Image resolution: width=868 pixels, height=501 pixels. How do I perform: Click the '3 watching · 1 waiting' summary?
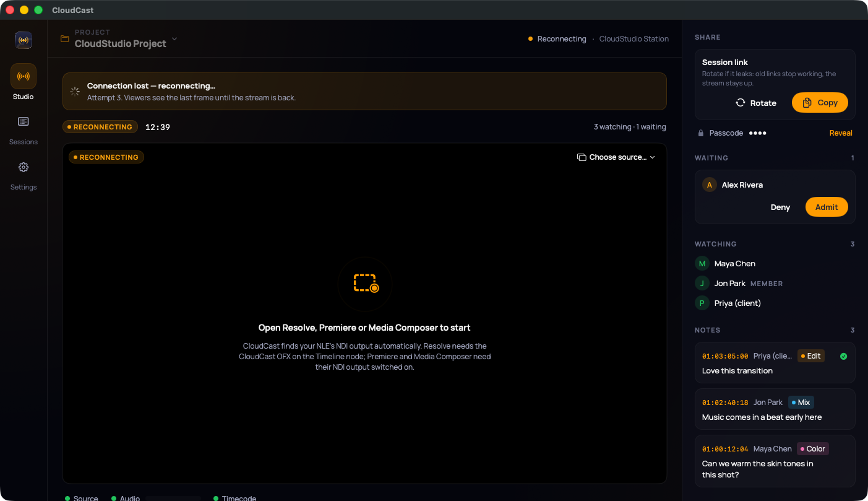pos(630,127)
